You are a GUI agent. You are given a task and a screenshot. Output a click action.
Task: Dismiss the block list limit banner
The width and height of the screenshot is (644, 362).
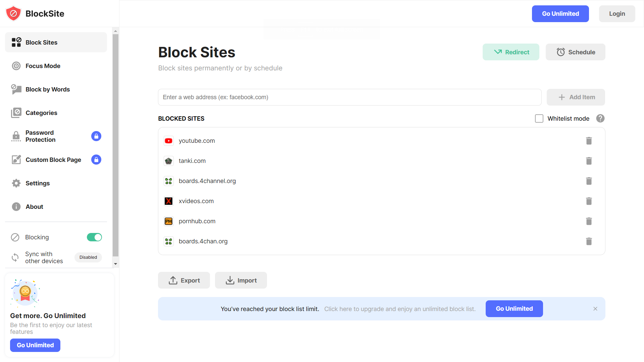pyautogui.click(x=595, y=309)
